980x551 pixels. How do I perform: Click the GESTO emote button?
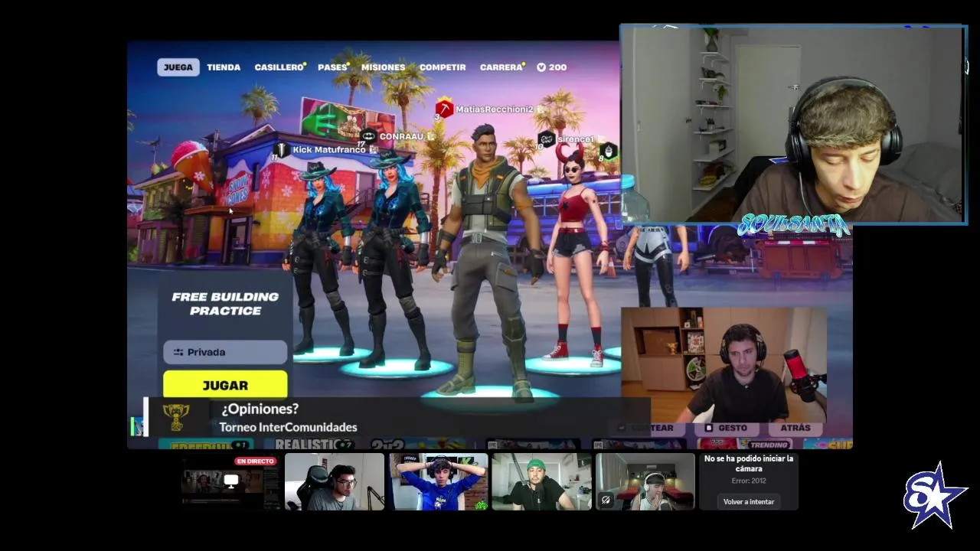[x=726, y=428]
